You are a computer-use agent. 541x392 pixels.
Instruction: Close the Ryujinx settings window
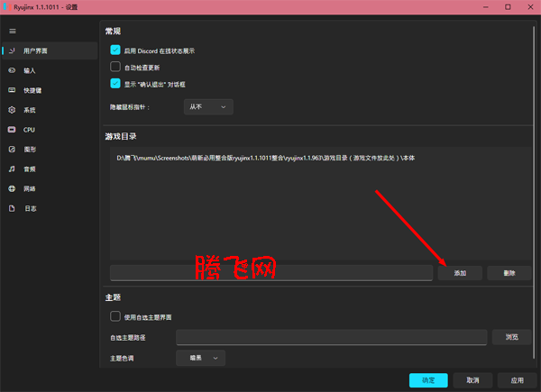530,7
